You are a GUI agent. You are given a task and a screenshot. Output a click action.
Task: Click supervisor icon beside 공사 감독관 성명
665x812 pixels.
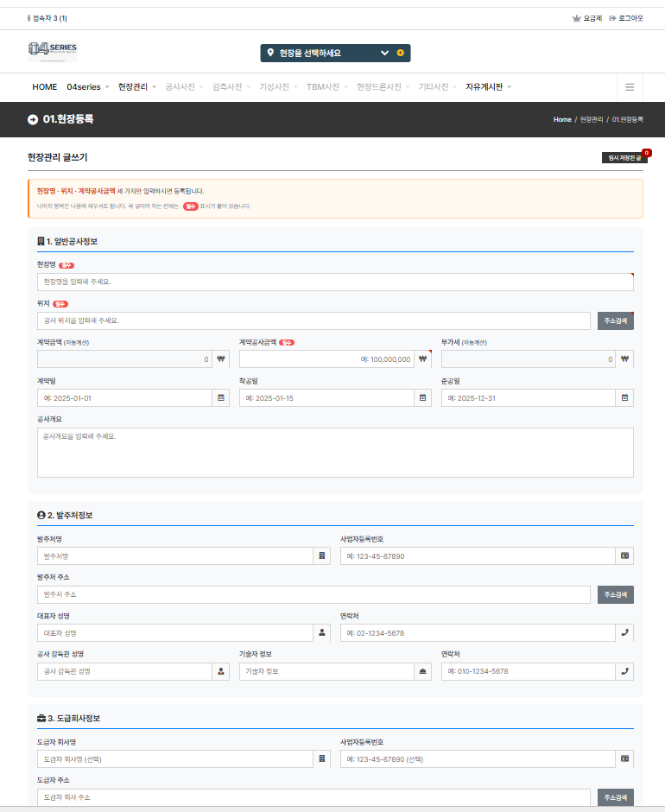[221, 671]
